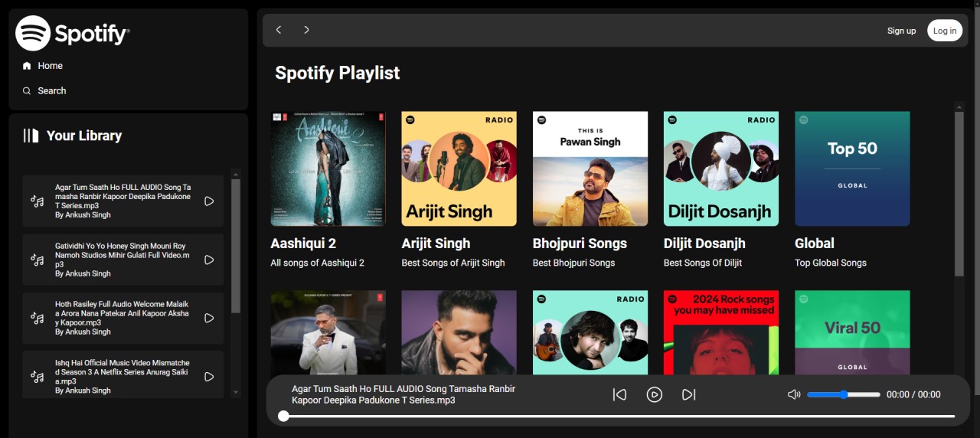Select the Ishq Hai Official Music Video title
This screenshot has width=980, height=438.
[122, 372]
